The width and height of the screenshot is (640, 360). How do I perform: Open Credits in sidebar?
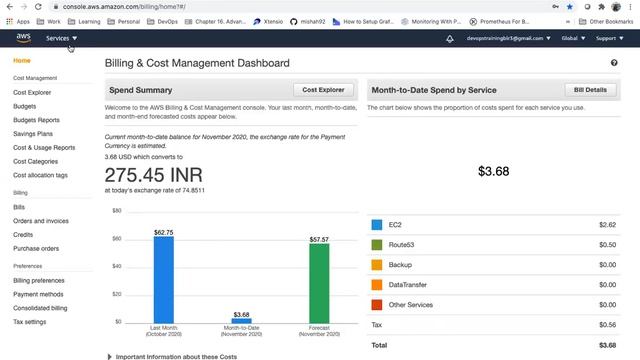coord(23,235)
